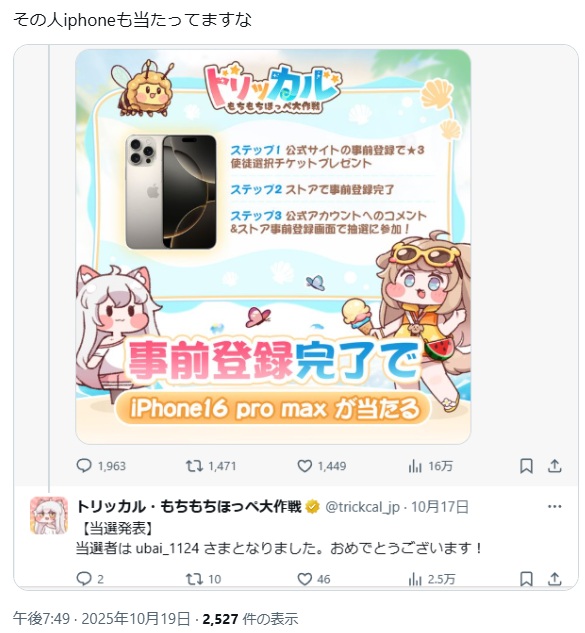Open the more options menu on the winner announcement
Screen dimensions: 585x633
(x=554, y=506)
